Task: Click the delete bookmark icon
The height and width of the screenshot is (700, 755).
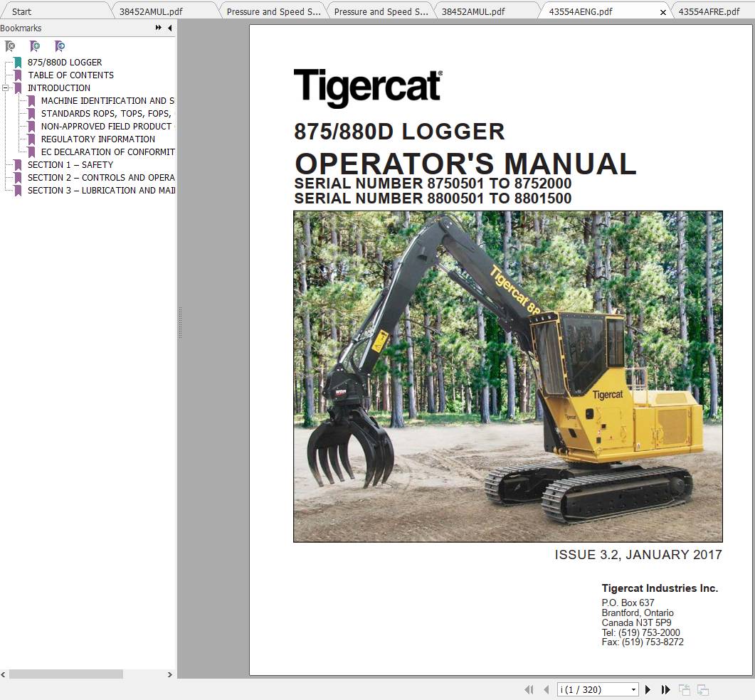Action: [10, 46]
